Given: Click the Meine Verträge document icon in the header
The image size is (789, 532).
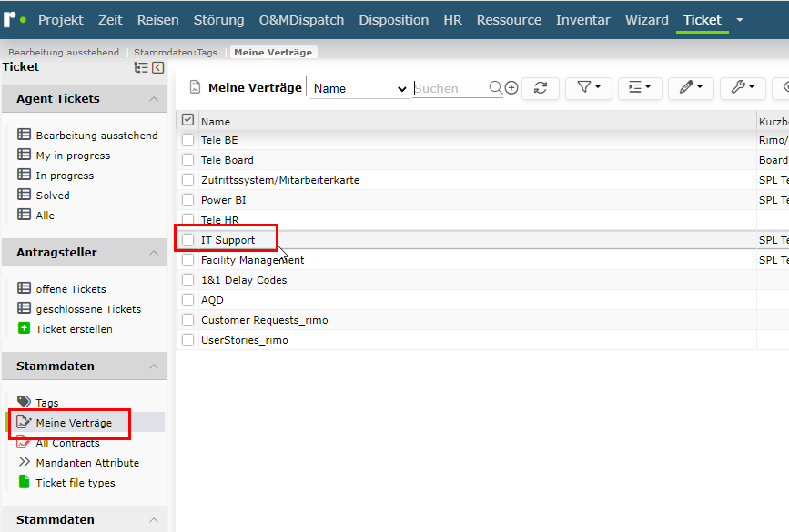Looking at the screenshot, I should click(196, 87).
